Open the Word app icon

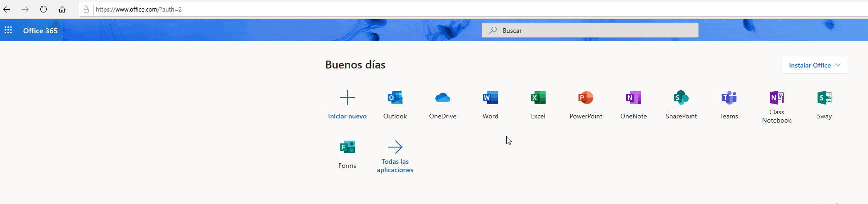click(x=490, y=98)
